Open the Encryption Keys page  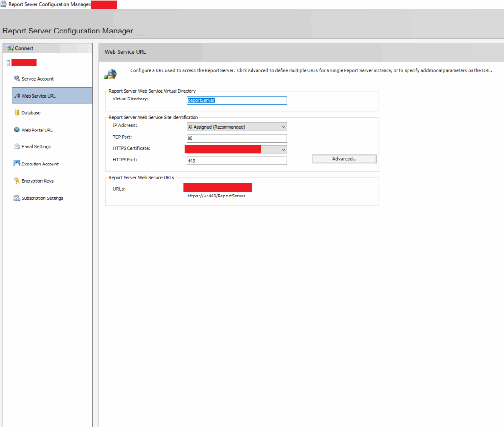[37, 181]
